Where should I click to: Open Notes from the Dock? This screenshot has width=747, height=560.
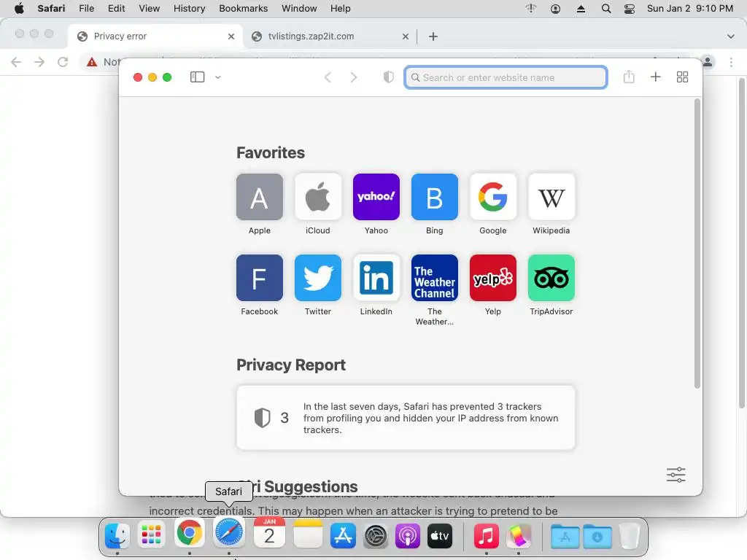(308, 534)
